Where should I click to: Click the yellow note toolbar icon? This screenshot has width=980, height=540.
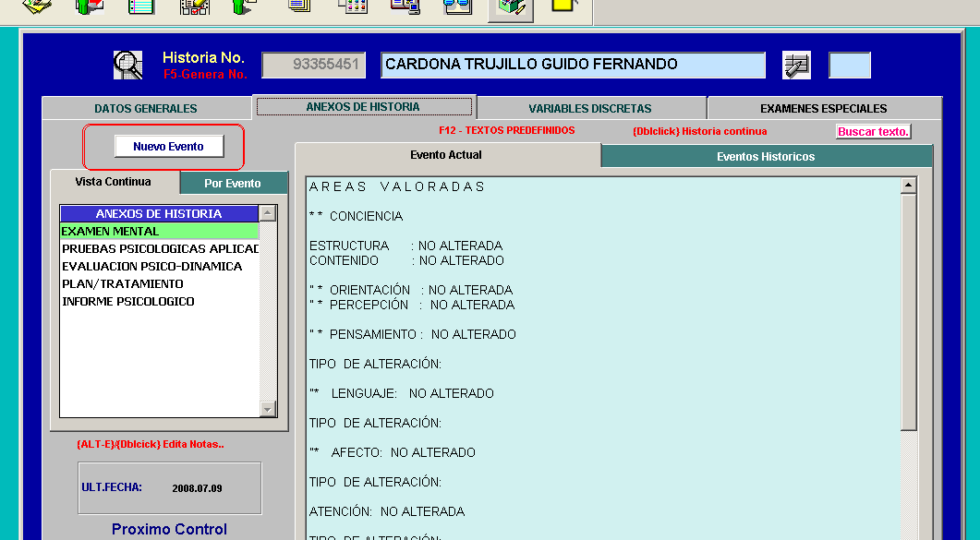click(x=563, y=6)
